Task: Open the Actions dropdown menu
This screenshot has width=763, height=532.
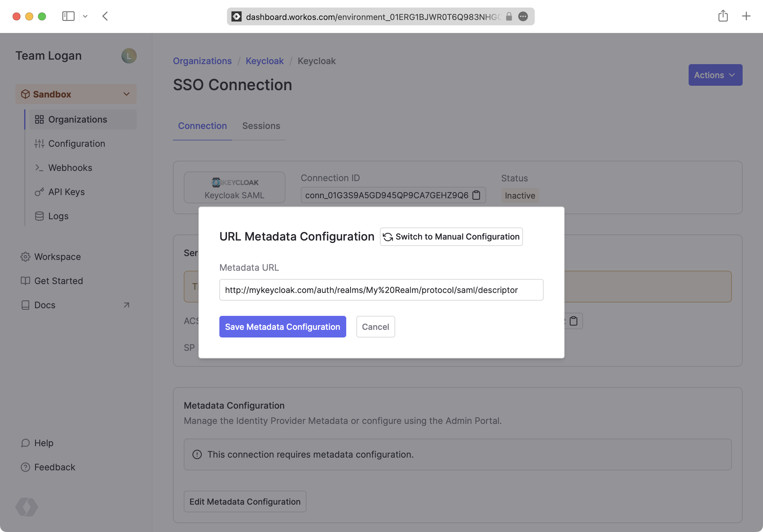Action: click(715, 75)
